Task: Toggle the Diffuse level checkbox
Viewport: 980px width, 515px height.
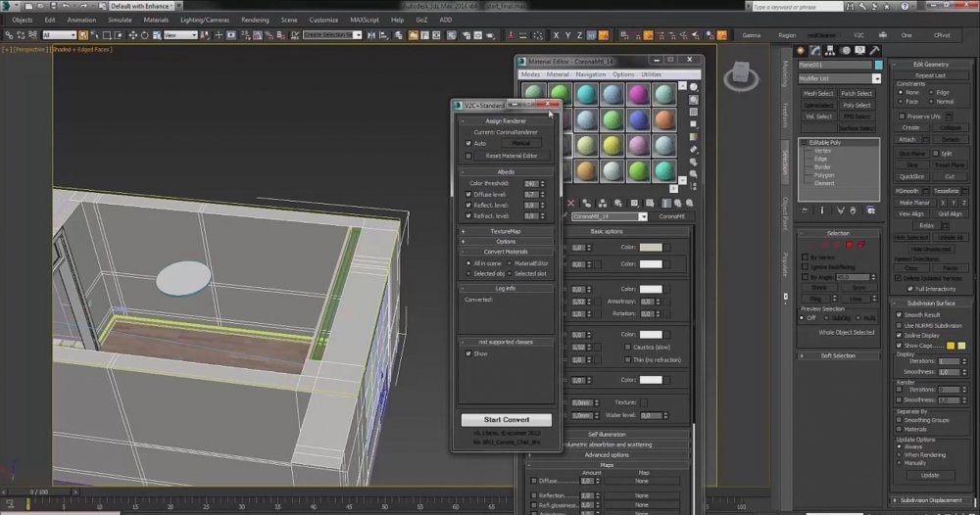Action: (469, 194)
